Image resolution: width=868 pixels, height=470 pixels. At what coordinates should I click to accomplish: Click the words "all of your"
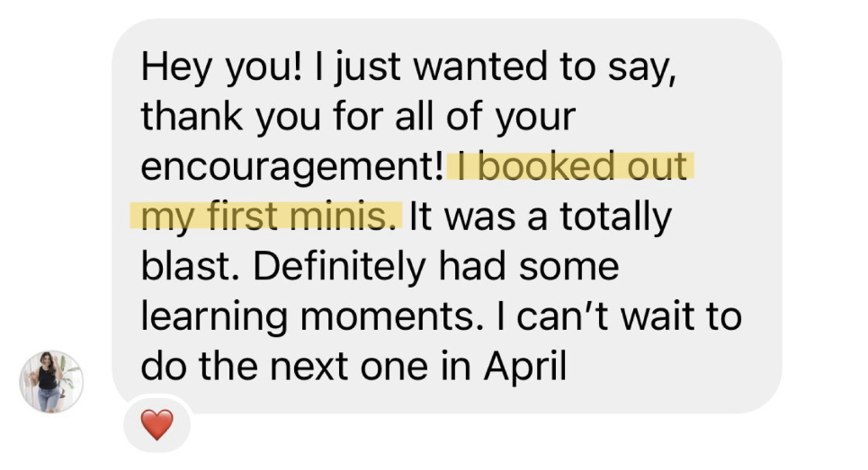[x=479, y=117]
